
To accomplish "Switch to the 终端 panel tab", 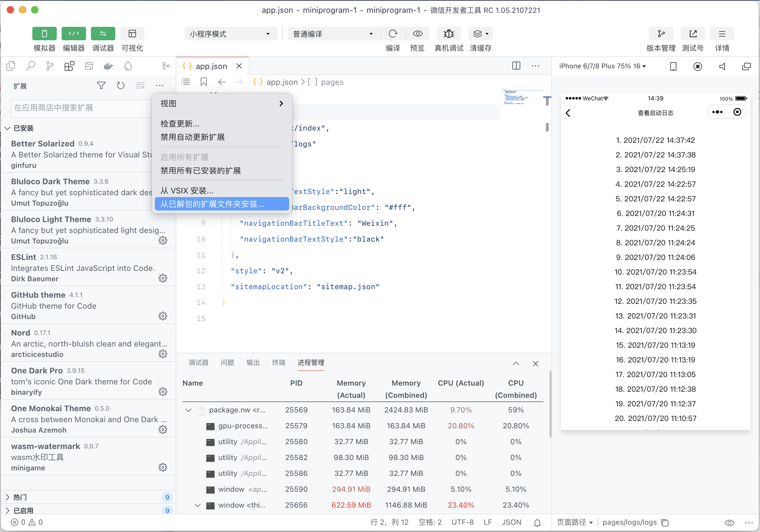I will tap(278, 362).
